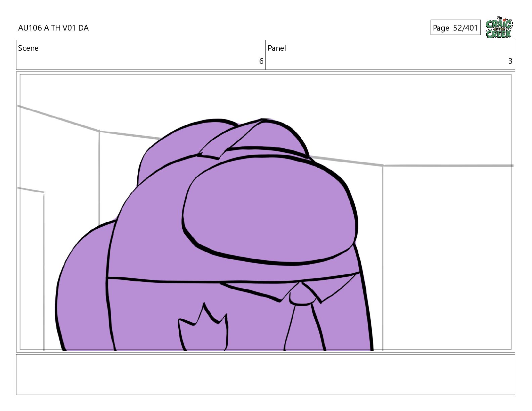Click the empty notes box below the panel
This screenshot has width=532, height=411.
click(x=265, y=374)
